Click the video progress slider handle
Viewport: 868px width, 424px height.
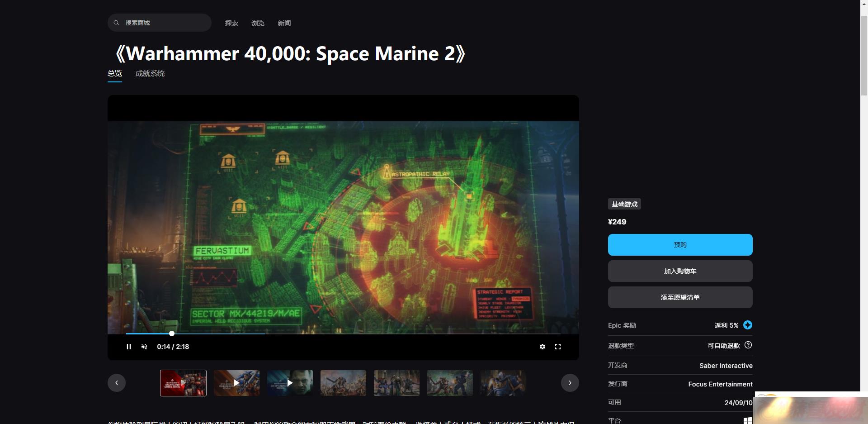tap(172, 333)
